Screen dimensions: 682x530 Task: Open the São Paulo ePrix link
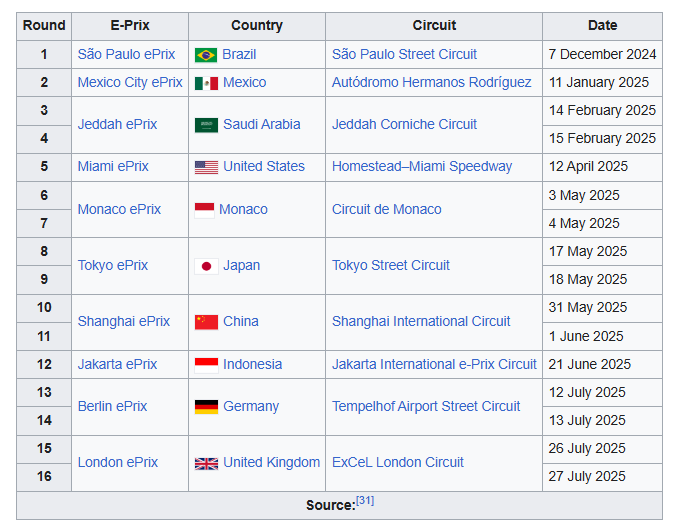click(x=126, y=54)
